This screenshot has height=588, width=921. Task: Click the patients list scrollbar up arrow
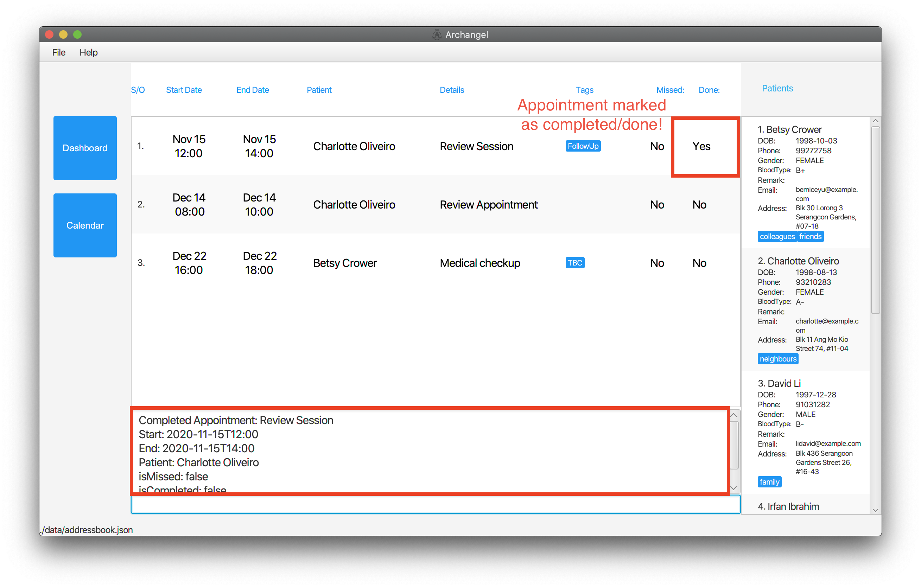coord(875,121)
